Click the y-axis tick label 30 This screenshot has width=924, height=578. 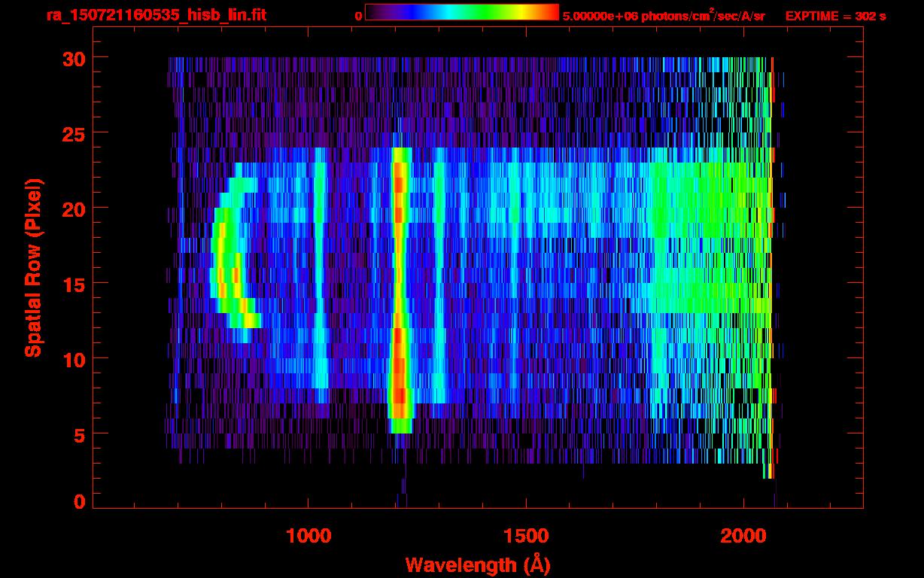[74, 58]
